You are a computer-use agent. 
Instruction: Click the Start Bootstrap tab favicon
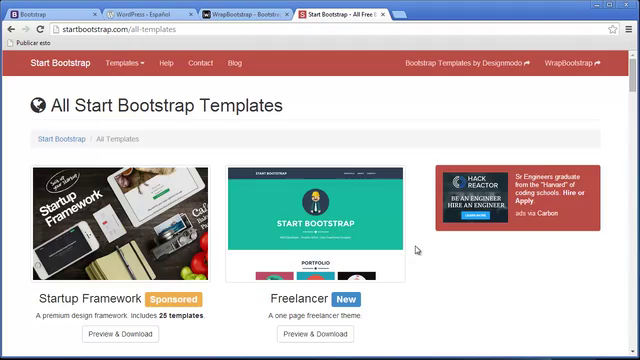(302, 14)
